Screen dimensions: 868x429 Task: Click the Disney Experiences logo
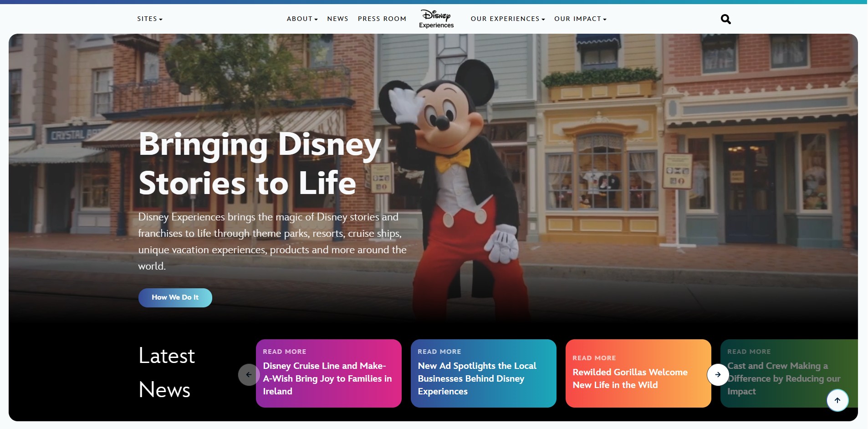click(436, 19)
